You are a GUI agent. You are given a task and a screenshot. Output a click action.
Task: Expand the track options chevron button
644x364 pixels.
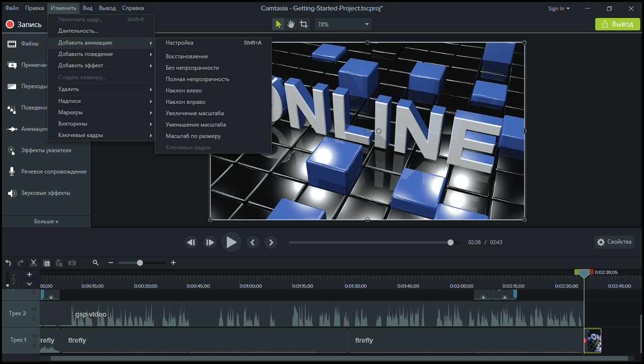click(x=29, y=283)
